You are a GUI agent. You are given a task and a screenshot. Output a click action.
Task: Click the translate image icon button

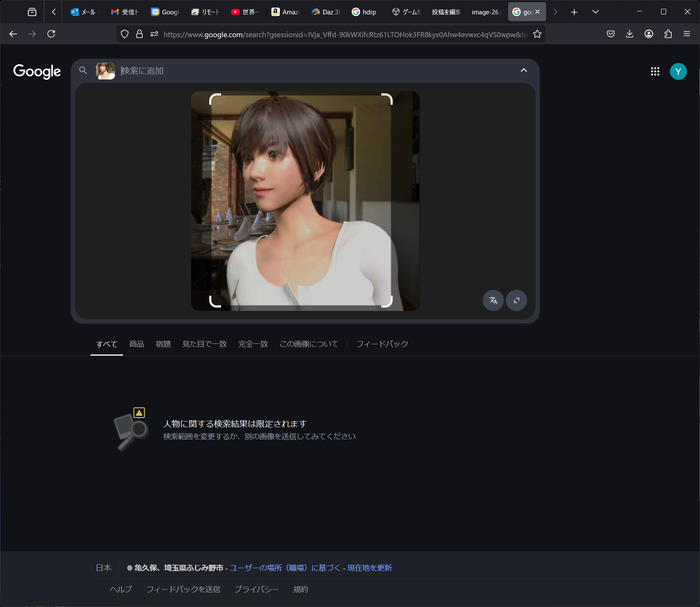tap(493, 300)
